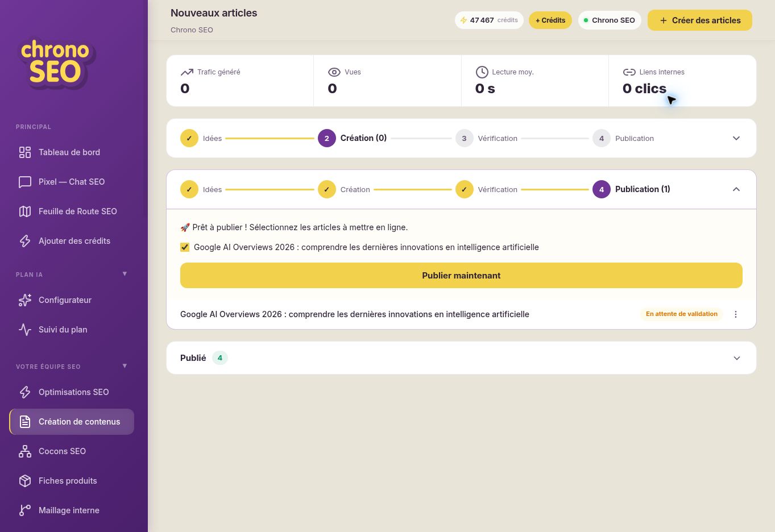Click the + Crédits button
Viewport: 775px width, 532px height.
coord(550,20)
